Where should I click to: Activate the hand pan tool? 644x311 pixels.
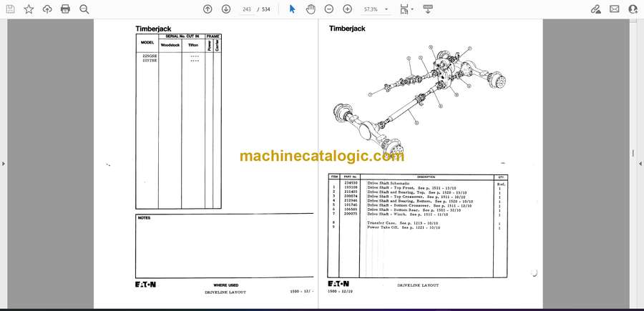click(x=311, y=9)
